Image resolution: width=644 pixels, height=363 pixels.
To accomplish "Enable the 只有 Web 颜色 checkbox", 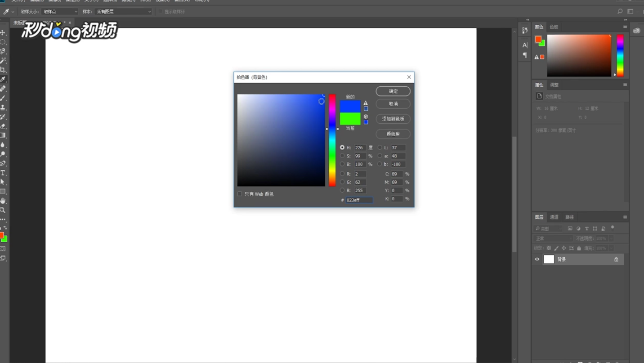I will 240,194.
